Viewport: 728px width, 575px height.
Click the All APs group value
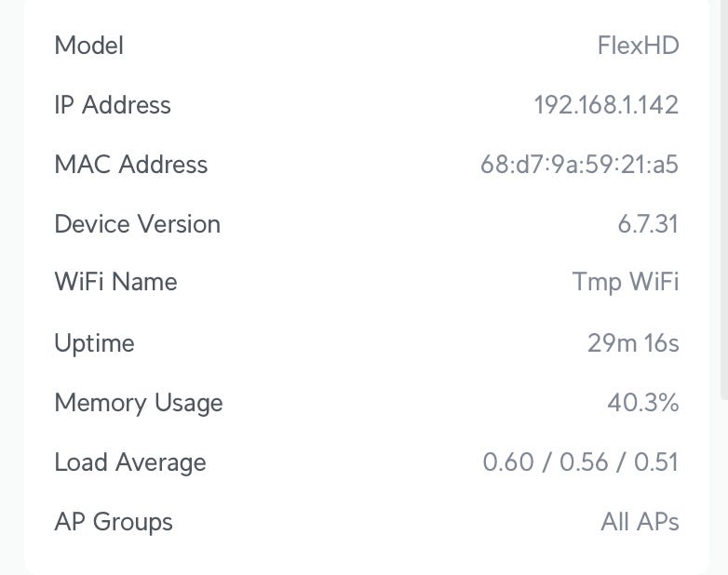coord(640,522)
